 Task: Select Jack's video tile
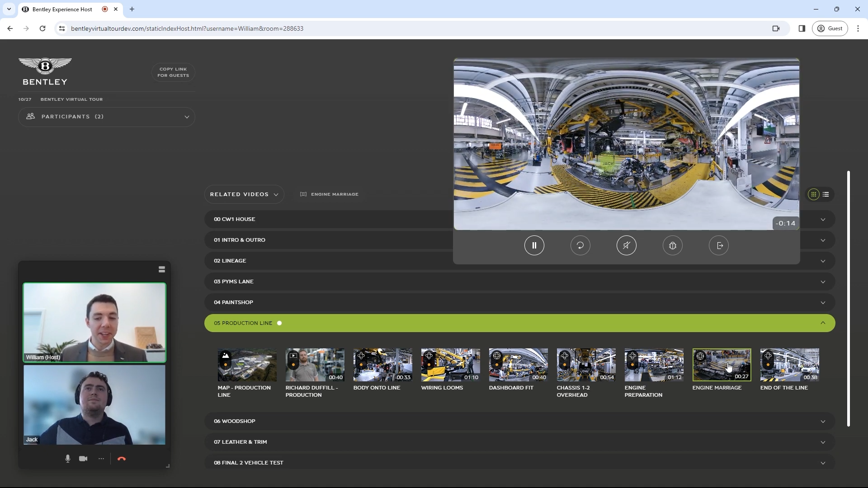94,405
